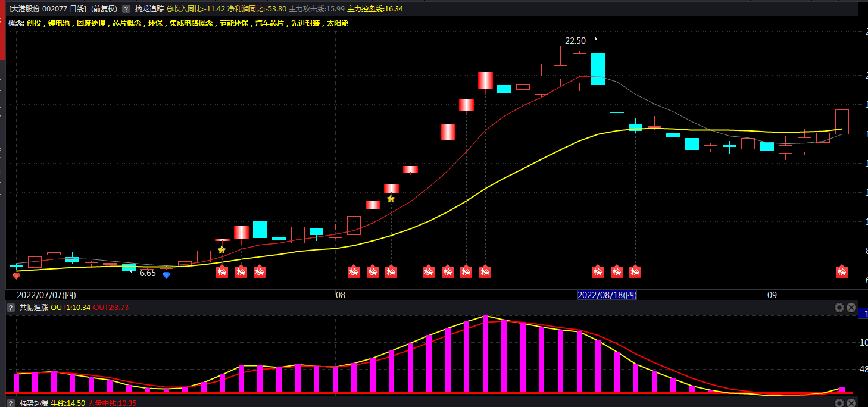Click the 大港股份 002077 日线 title
This screenshot has height=407, width=868.
(48, 9)
